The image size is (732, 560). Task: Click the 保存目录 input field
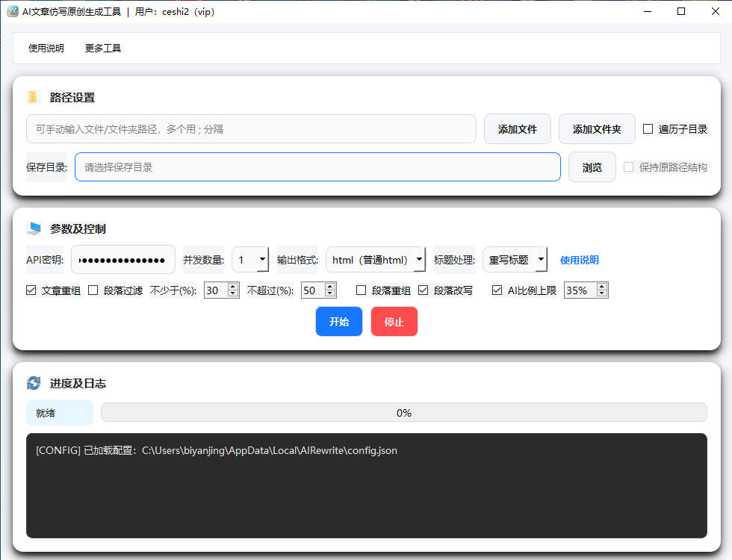pyautogui.click(x=317, y=167)
